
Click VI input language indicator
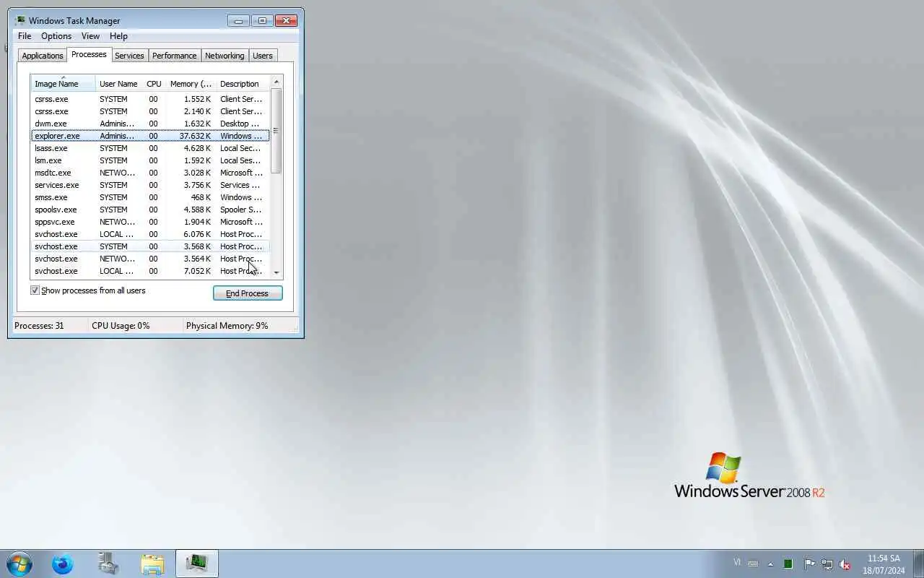tap(737, 562)
